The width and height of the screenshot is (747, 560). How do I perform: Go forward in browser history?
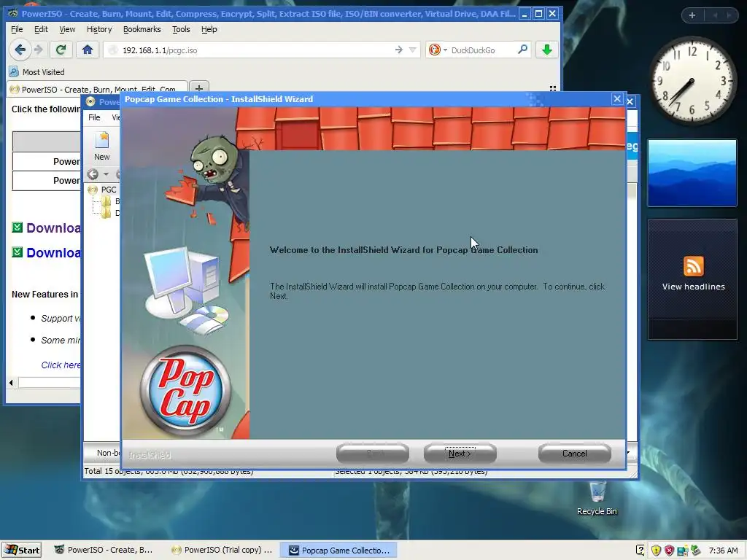point(39,50)
